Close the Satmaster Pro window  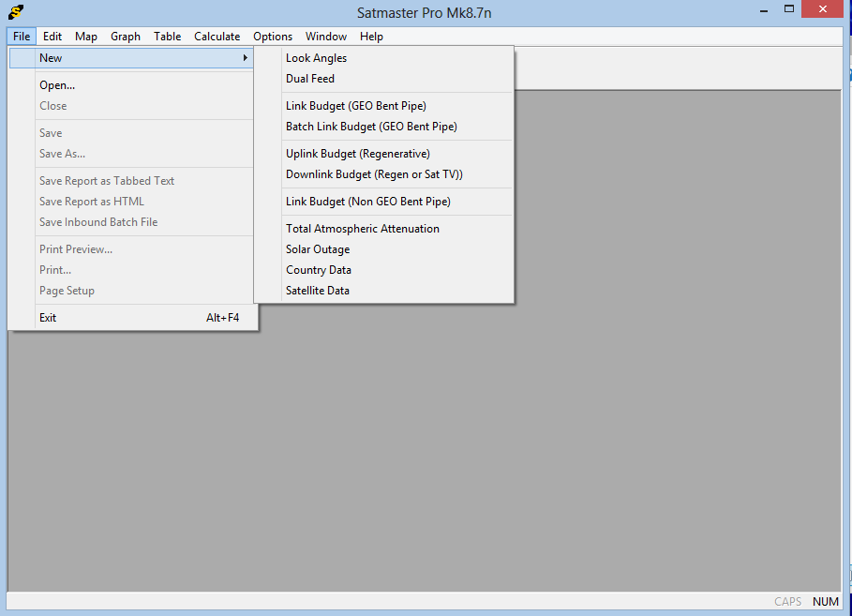point(822,9)
